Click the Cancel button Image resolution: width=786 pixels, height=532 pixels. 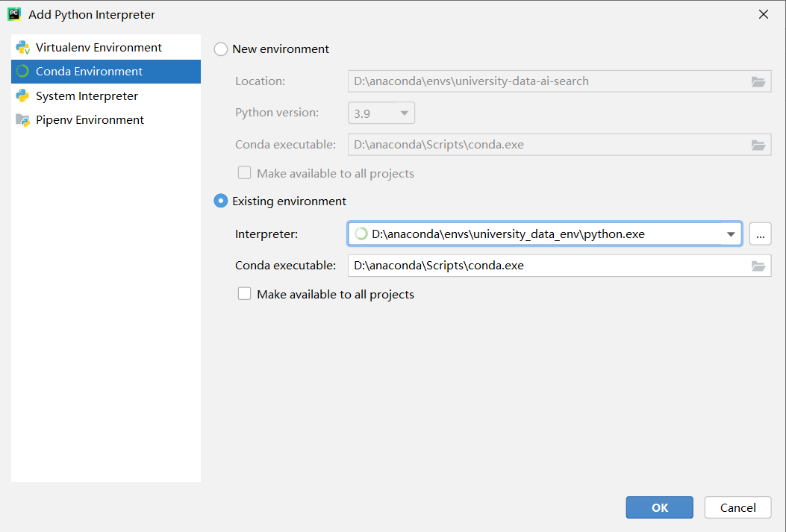[737, 507]
